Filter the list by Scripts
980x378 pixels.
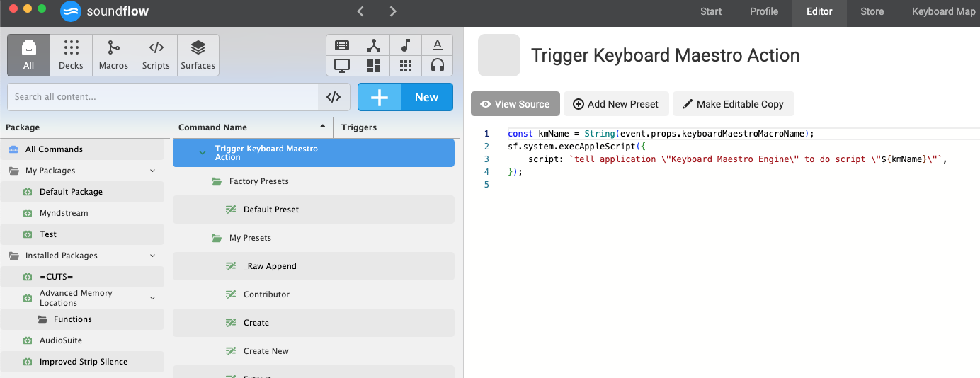pos(156,55)
